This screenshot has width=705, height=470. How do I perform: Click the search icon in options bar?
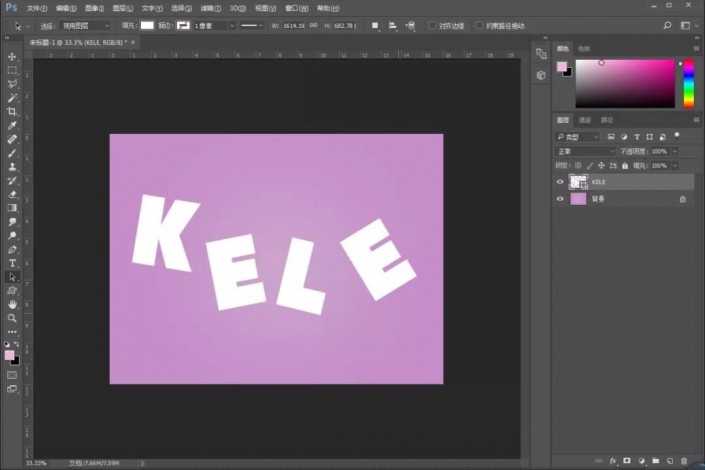tap(667, 25)
